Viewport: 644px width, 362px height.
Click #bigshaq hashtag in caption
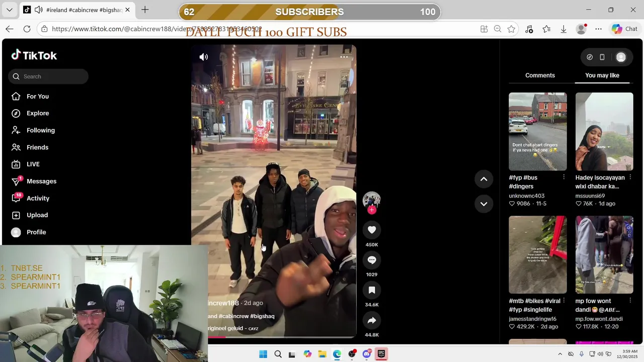point(262,316)
